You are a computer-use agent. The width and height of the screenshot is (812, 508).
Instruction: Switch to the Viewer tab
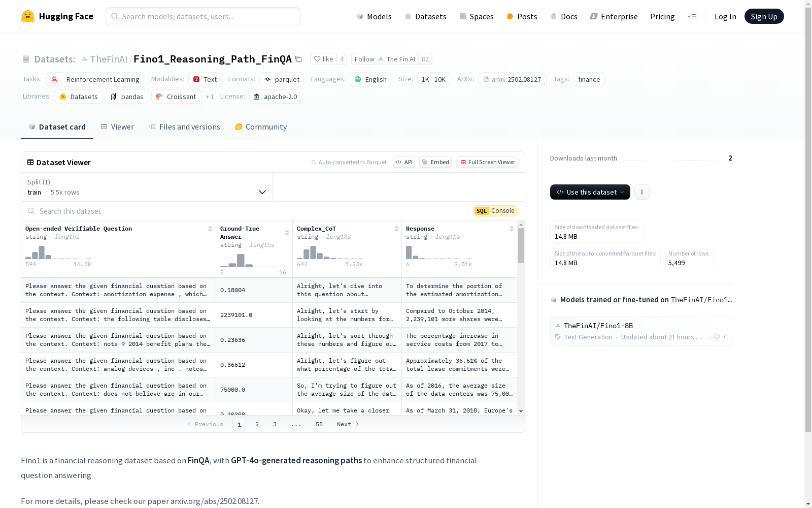point(117,127)
